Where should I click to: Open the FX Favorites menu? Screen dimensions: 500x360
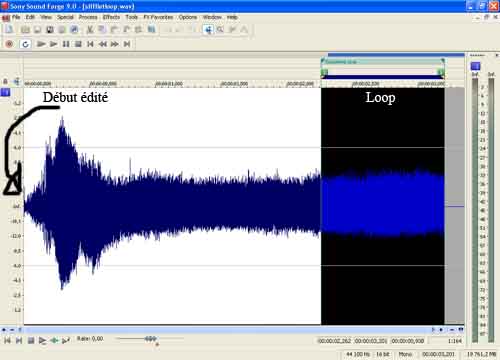[158, 17]
